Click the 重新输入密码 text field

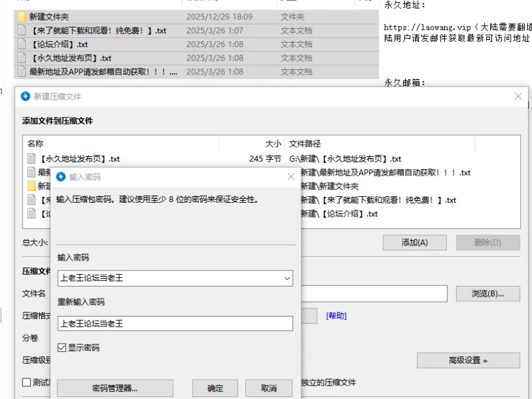tap(175, 324)
